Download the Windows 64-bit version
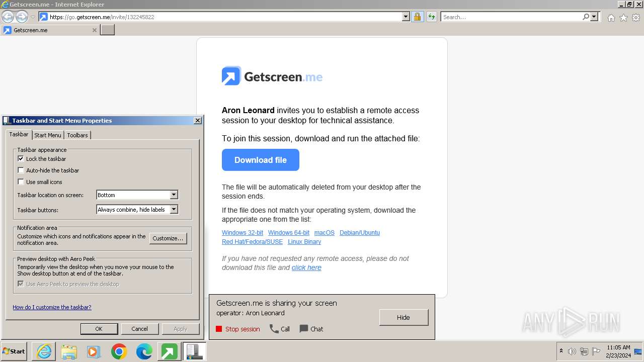 289,233
